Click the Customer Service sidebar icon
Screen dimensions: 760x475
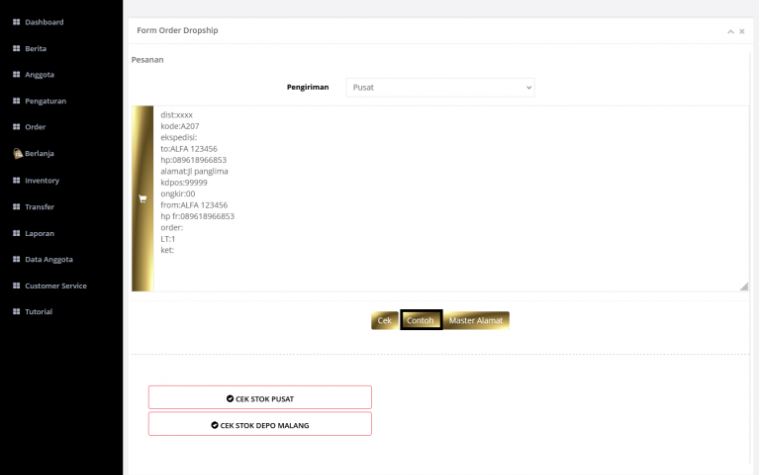(16, 286)
